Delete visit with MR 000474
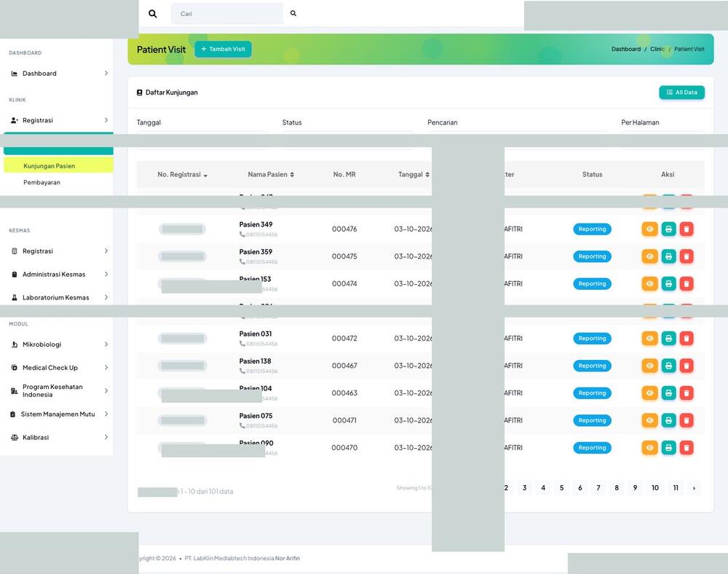This screenshot has height=574, width=728. 687,284
